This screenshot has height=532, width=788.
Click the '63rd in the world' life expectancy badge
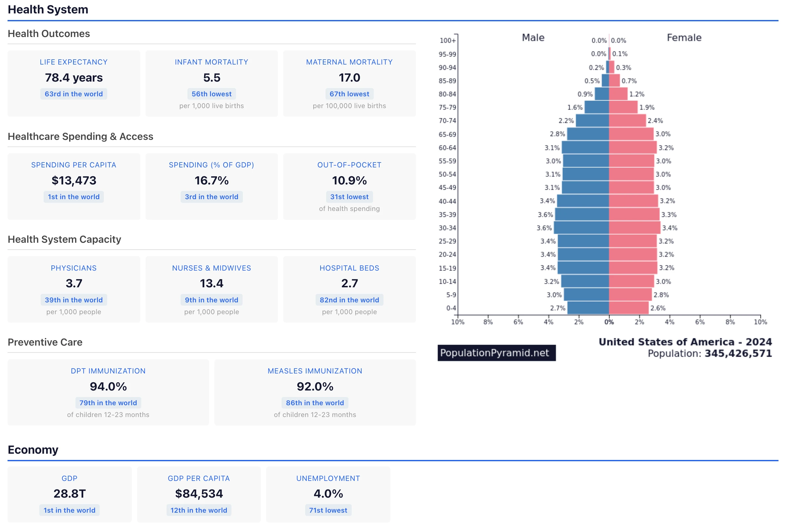coord(73,94)
